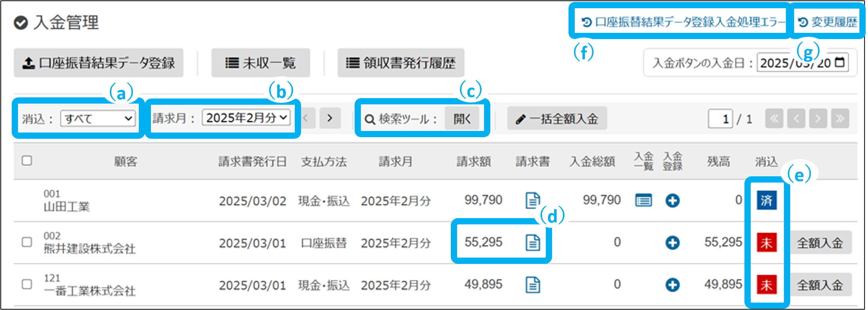Expand the 請求月 month dropdown
The height and width of the screenshot is (310, 868).
point(246,118)
